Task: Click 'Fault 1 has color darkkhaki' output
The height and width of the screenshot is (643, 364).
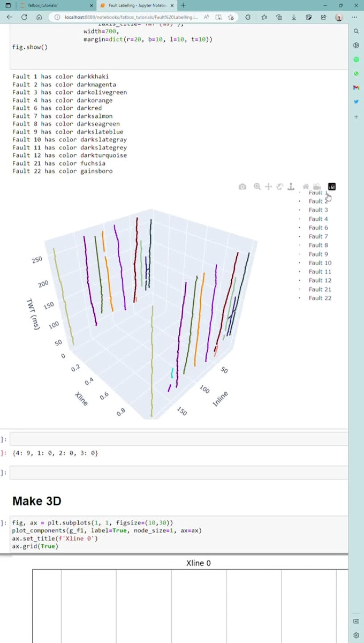Action: pos(60,77)
